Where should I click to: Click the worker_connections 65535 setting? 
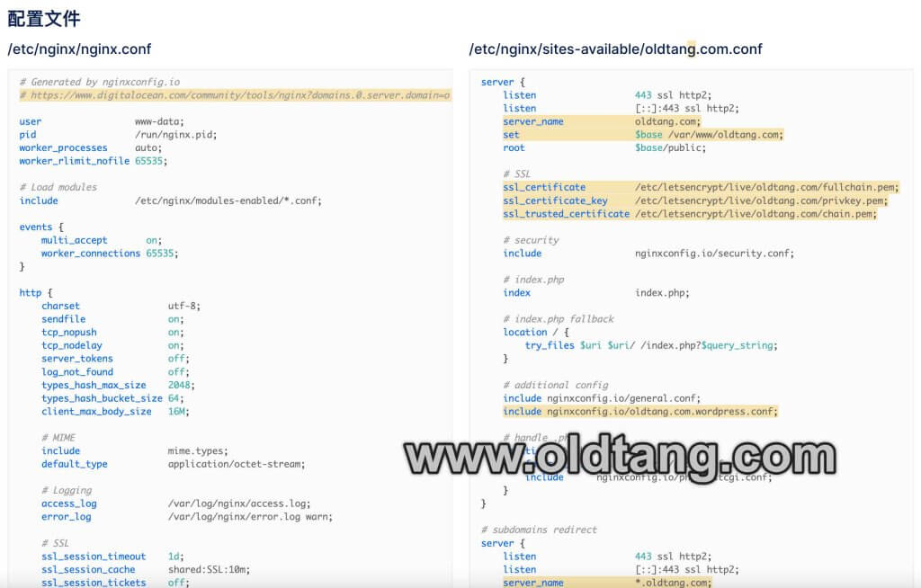(x=109, y=254)
